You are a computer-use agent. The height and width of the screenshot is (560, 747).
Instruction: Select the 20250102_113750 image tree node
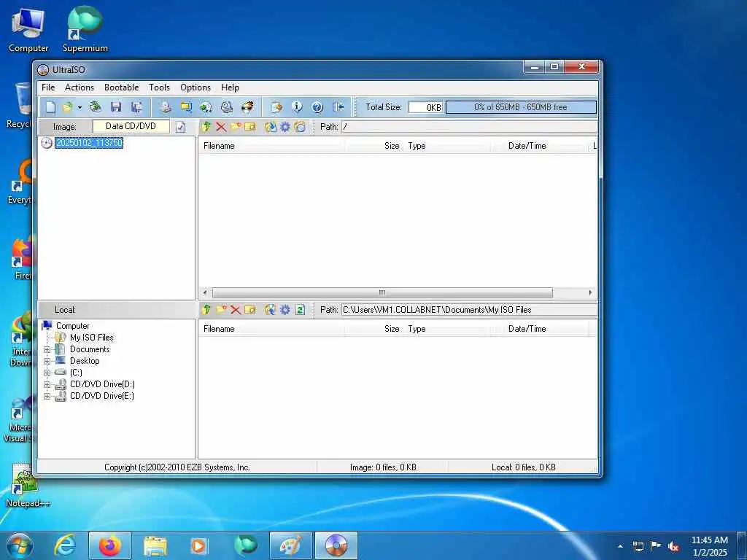[x=89, y=143]
